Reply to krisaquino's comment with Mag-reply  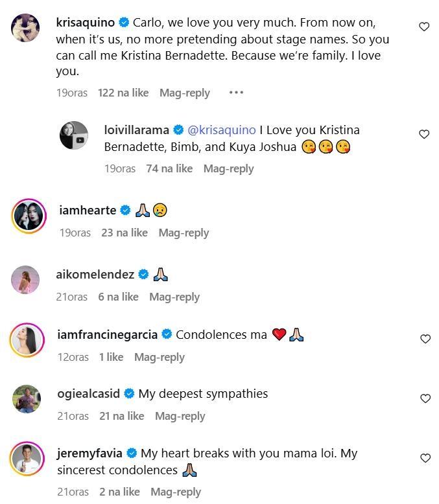(x=184, y=93)
